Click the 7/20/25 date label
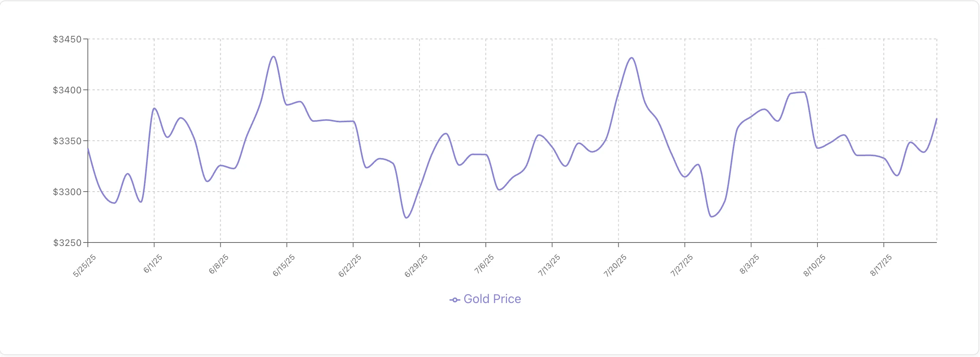 [615, 266]
